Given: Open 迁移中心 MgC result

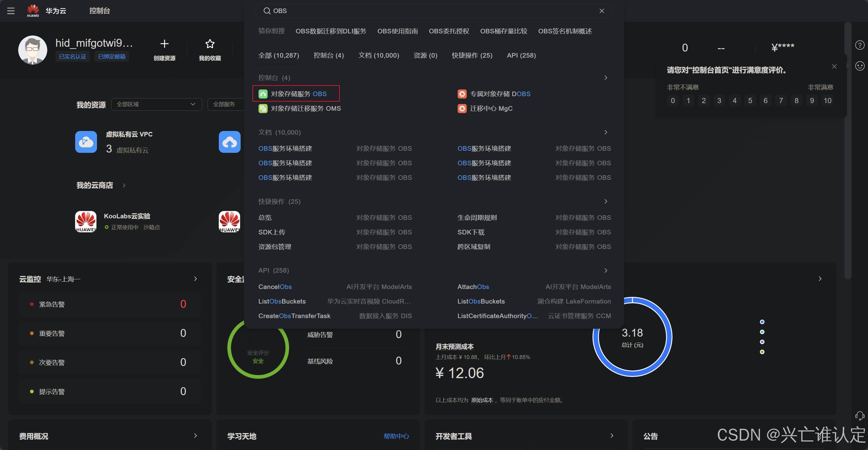Looking at the screenshot, I should click(491, 109).
